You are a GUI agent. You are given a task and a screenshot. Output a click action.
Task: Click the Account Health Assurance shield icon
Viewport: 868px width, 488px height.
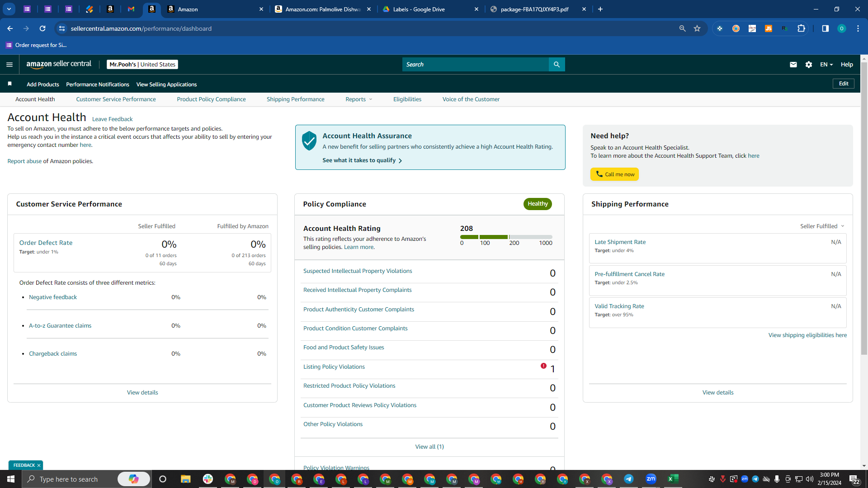click(309, 141)
